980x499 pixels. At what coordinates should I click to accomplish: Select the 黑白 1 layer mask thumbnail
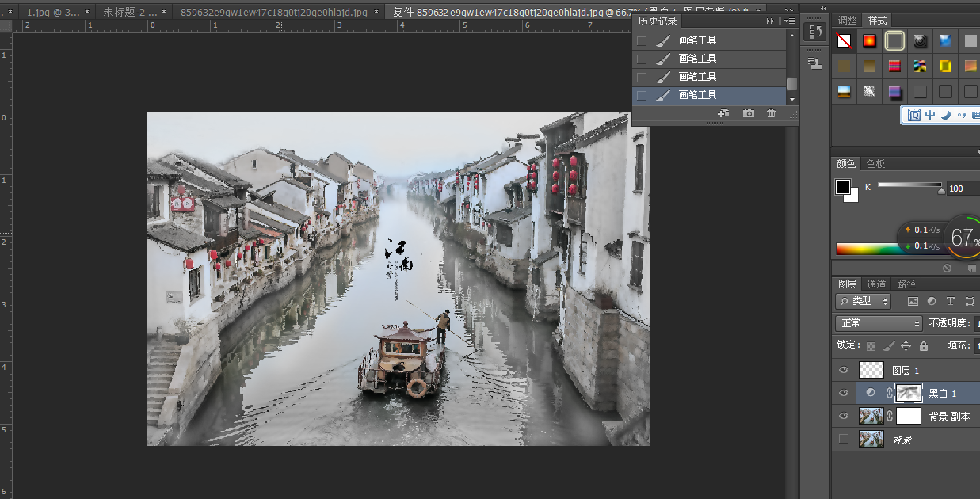click(x=909, y=393)
